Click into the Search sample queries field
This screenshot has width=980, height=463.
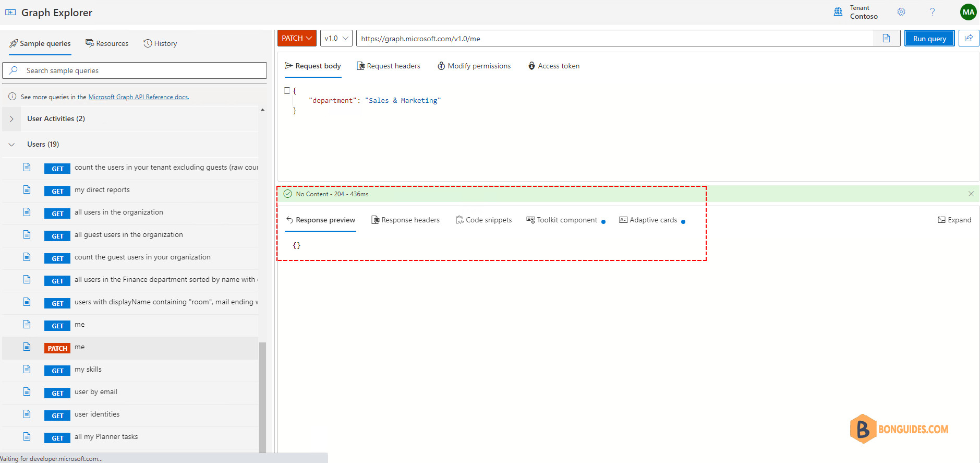click(135, 70)
